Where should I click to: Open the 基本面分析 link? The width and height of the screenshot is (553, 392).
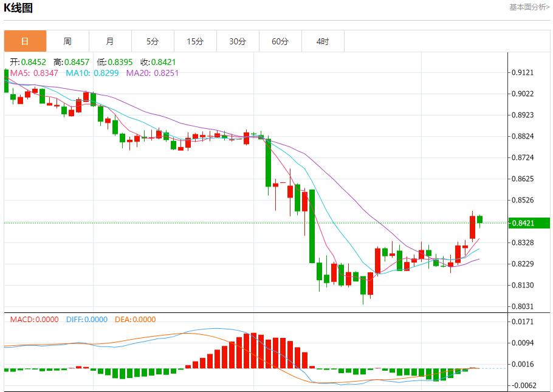pos(529,7)
